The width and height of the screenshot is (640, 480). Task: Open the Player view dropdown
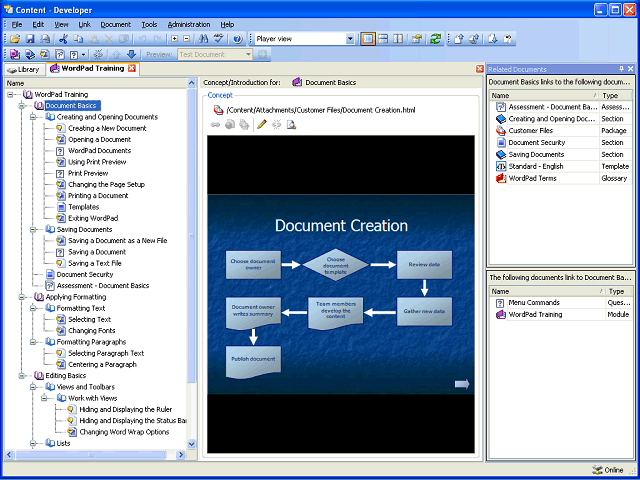tap(350, 39)
